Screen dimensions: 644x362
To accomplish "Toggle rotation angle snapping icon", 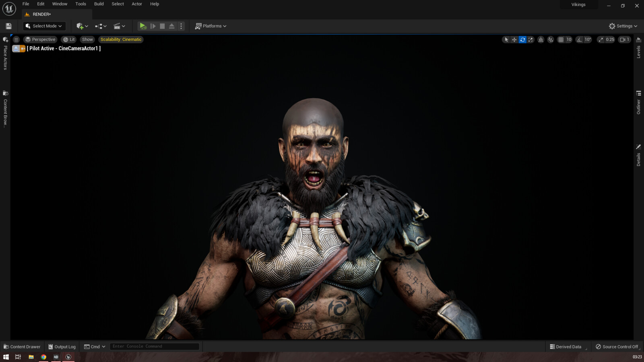I will [579, 39].
